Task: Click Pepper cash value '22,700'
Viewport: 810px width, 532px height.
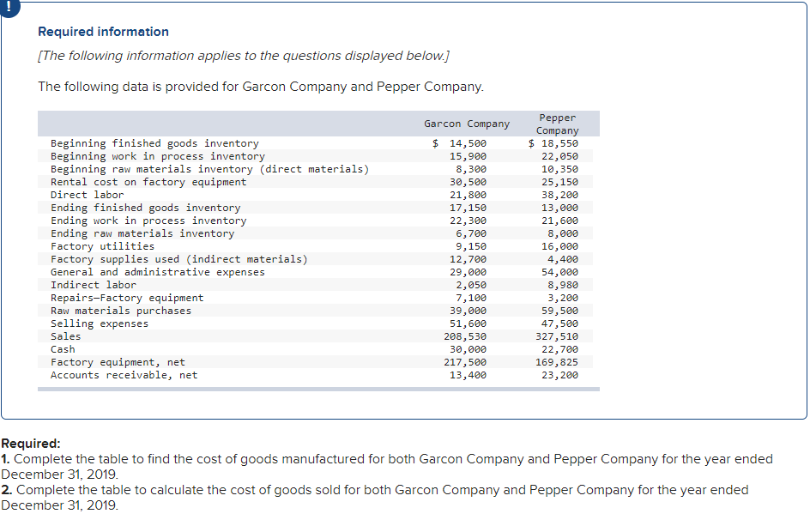Action: (559, 350)
